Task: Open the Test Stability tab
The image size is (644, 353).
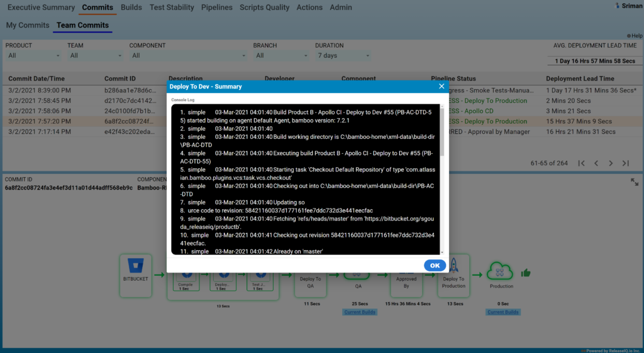Action: 172,8
